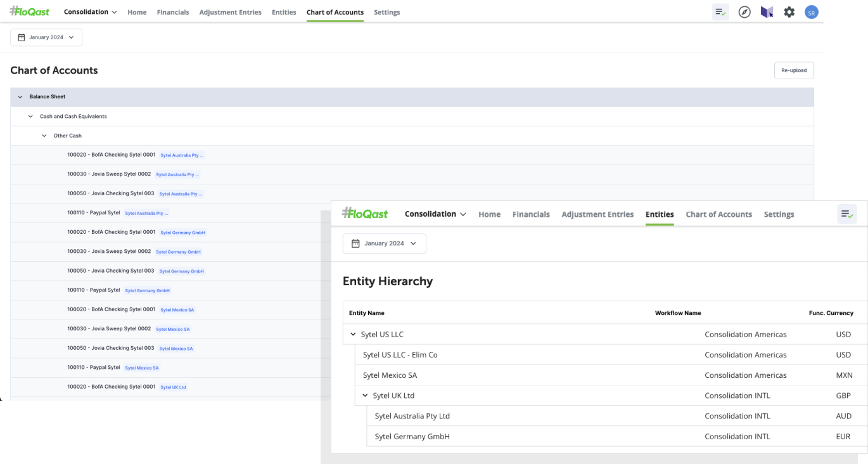This screenshot has height=464, width=868.
Task: Click the FloQast logo in Entities window
Action: click(x=364, y=214)
